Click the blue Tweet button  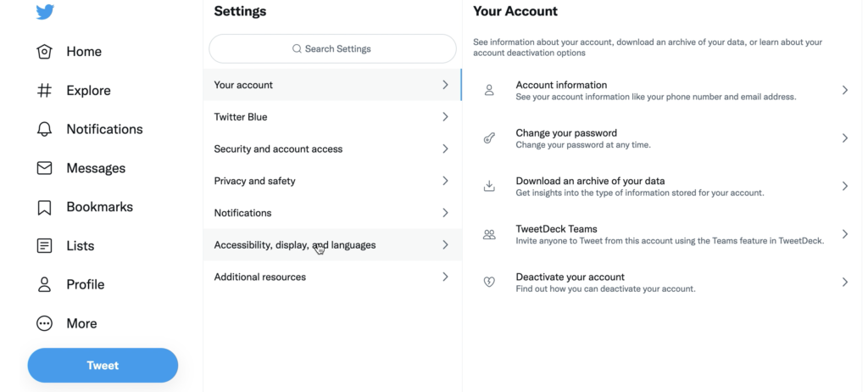click(x=103, y=366)
